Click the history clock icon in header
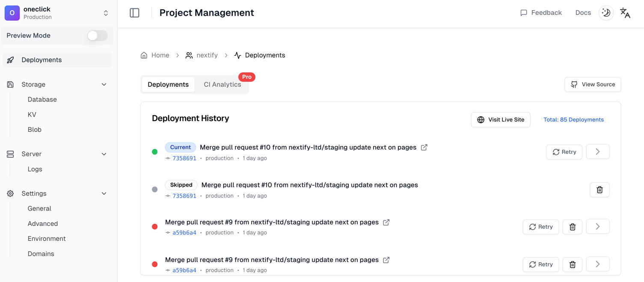644x282 pixels. point(606,12)
